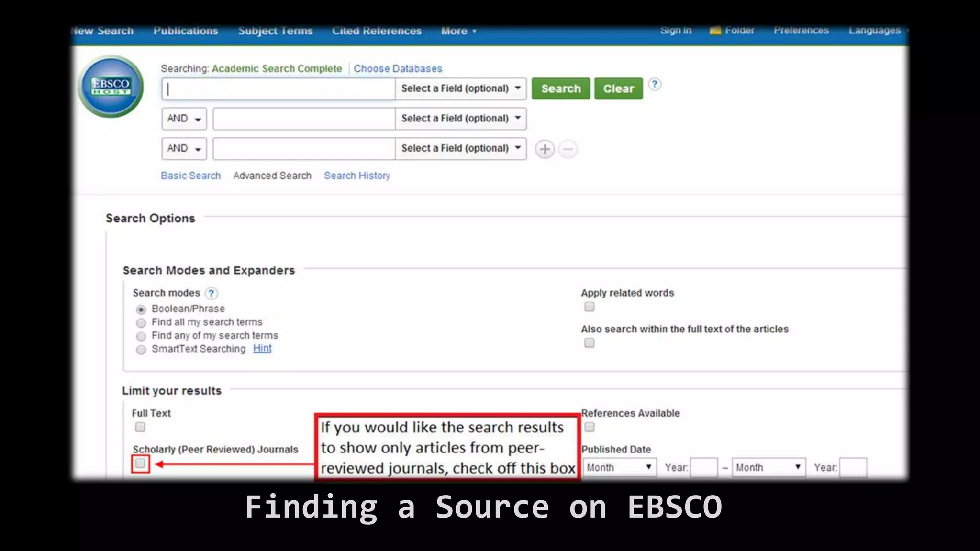Viewport: 980px width, 551px height.
Task: Select Find all my search terms
Action: 141,322
